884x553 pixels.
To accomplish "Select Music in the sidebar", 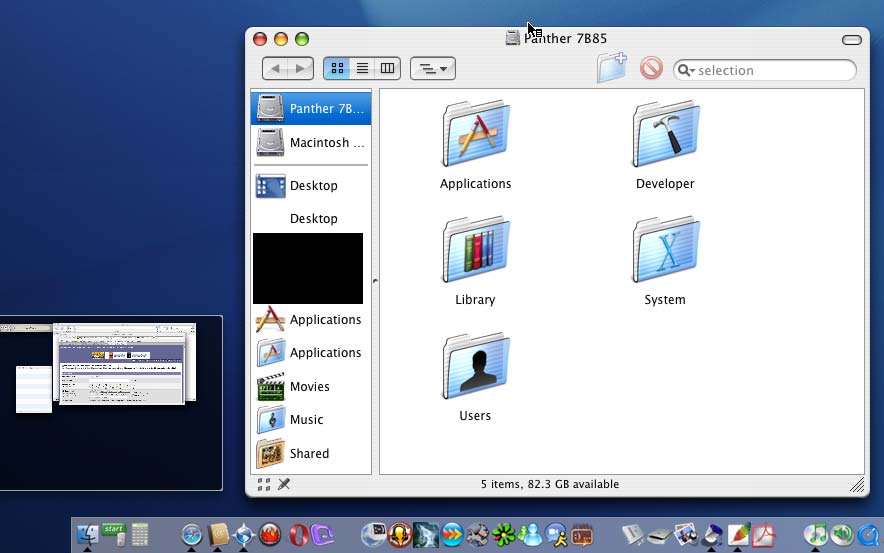I will click(x=306, y=420).
